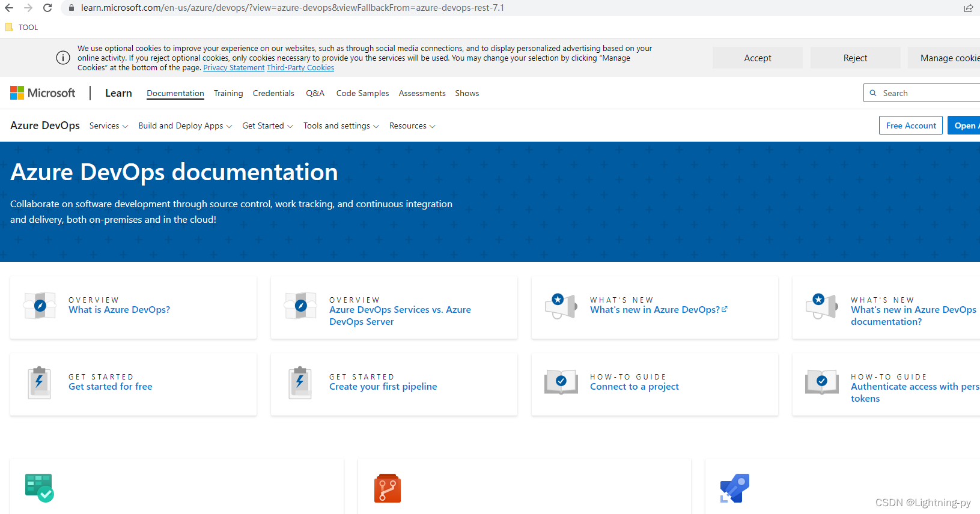Open What is Azure DevOps? link
This screenshot has height=514, width=980.
(x=119, y=310)
